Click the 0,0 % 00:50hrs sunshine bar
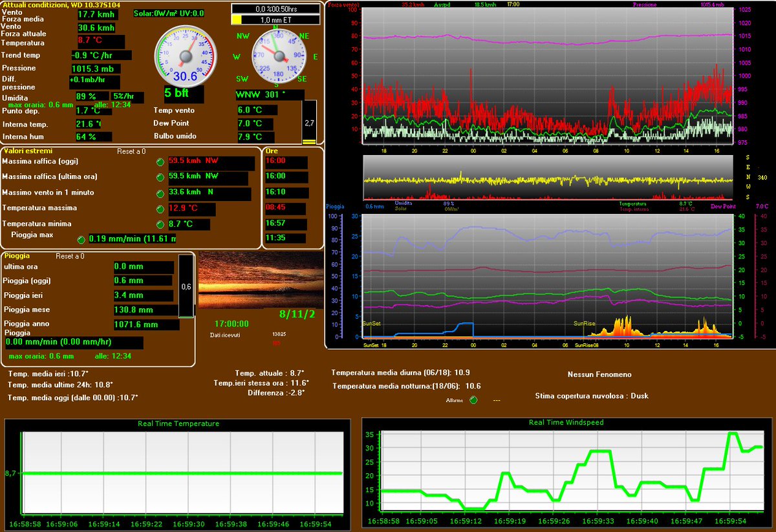 (275, 8)
